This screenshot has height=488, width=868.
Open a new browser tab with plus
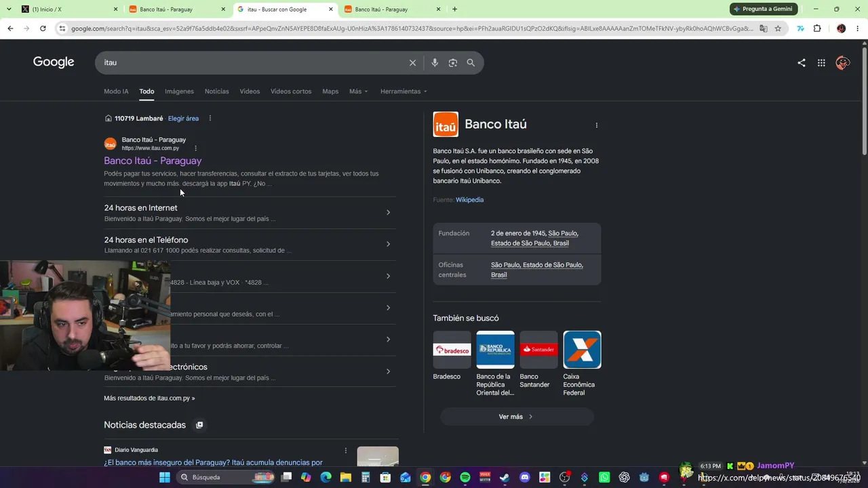click(x=454, y=9)
